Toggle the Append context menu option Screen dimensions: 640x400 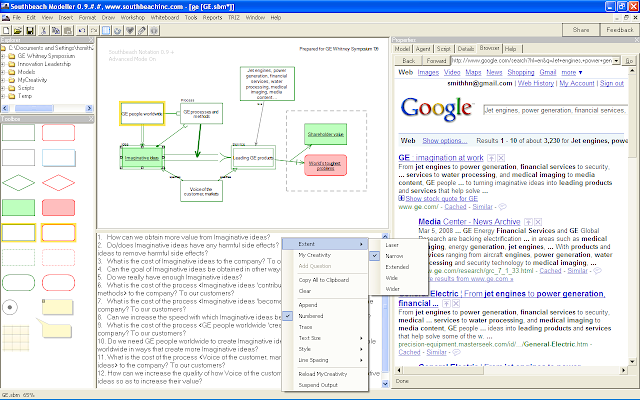[x=325, y=305]
